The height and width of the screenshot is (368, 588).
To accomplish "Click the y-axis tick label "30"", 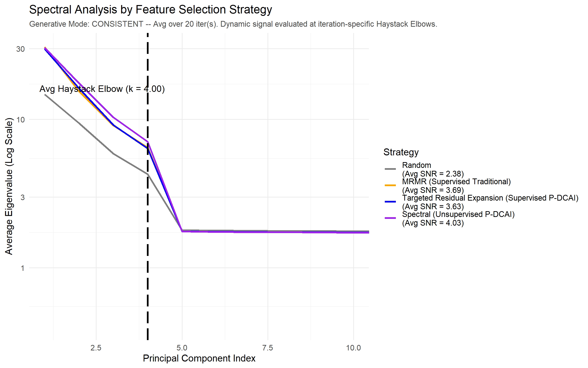I will [x=20, y=49].
